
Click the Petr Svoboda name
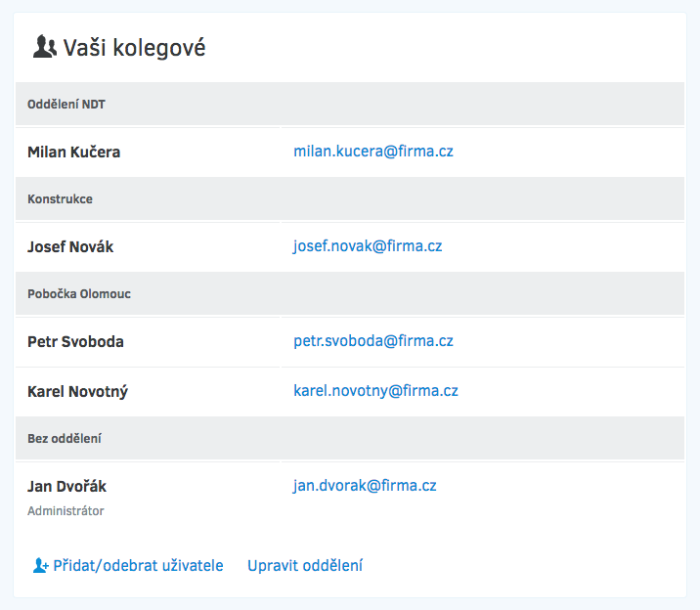click(75, 342)
